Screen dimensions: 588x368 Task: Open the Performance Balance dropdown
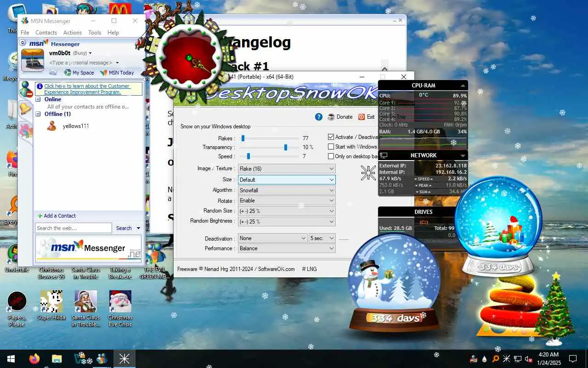coord(287,248)
